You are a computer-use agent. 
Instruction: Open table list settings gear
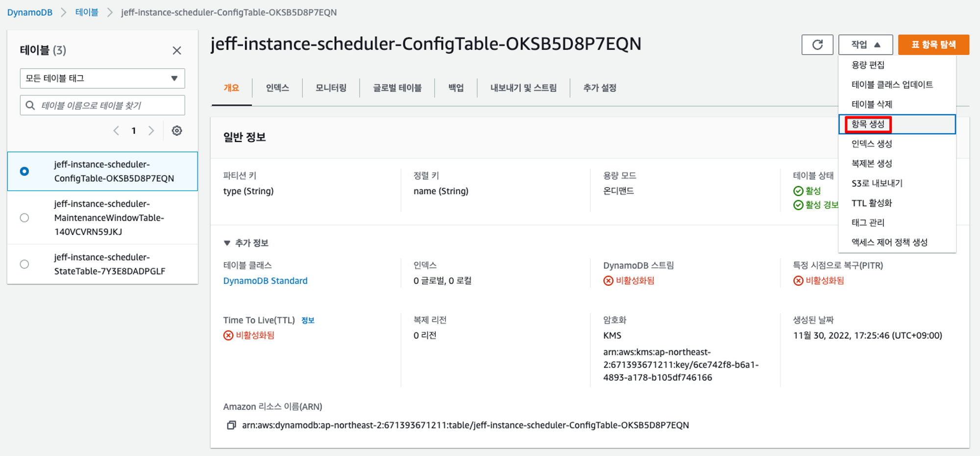coord(177,130)
